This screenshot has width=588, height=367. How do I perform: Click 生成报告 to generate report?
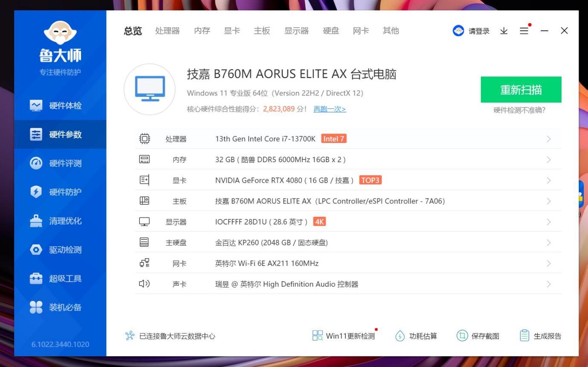(x=541, y=336)
